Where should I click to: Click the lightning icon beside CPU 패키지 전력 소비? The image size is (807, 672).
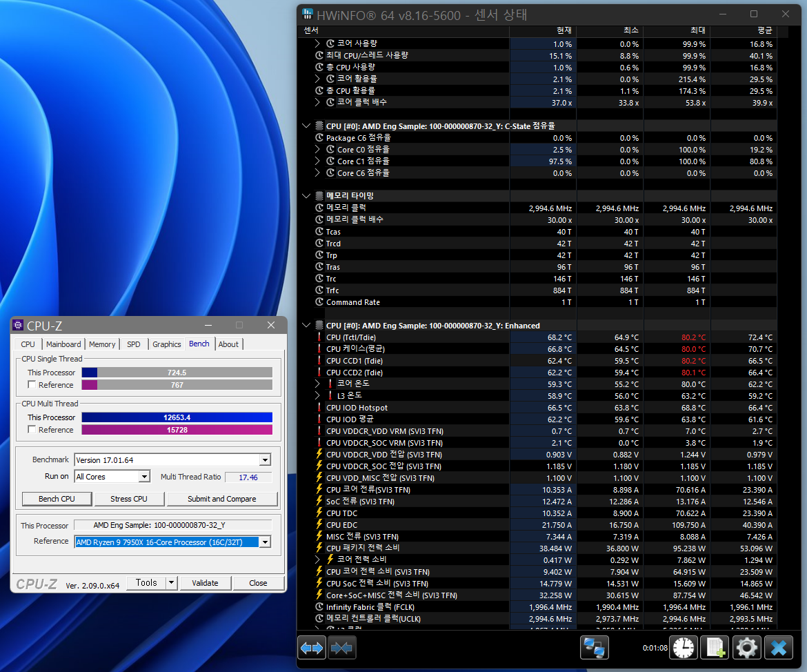click(319, 548)
